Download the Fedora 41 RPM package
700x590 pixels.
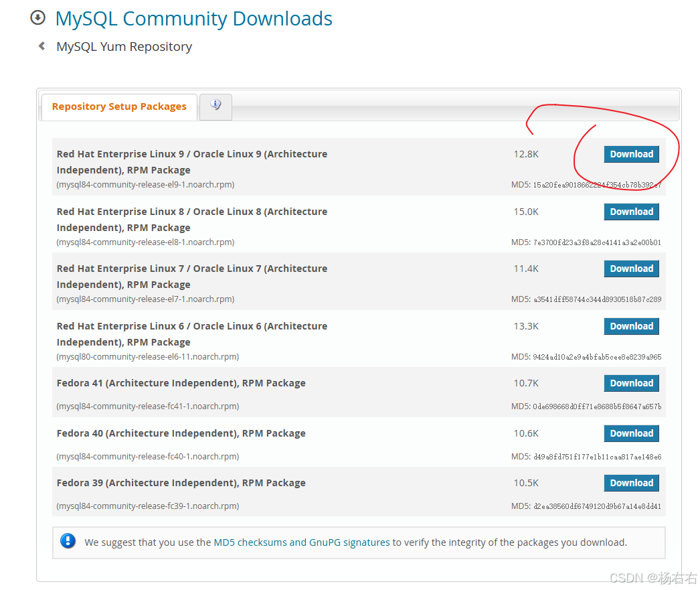click(631, 382)
